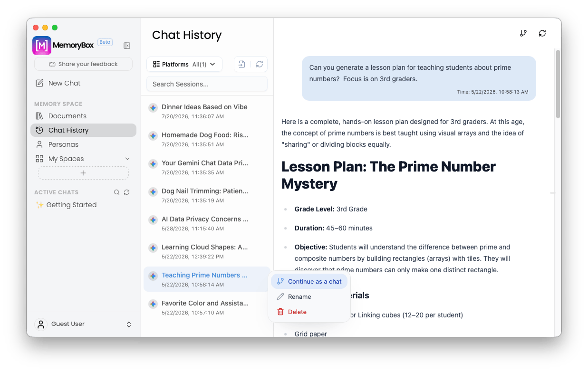Click the Share your feedback button

83,64
